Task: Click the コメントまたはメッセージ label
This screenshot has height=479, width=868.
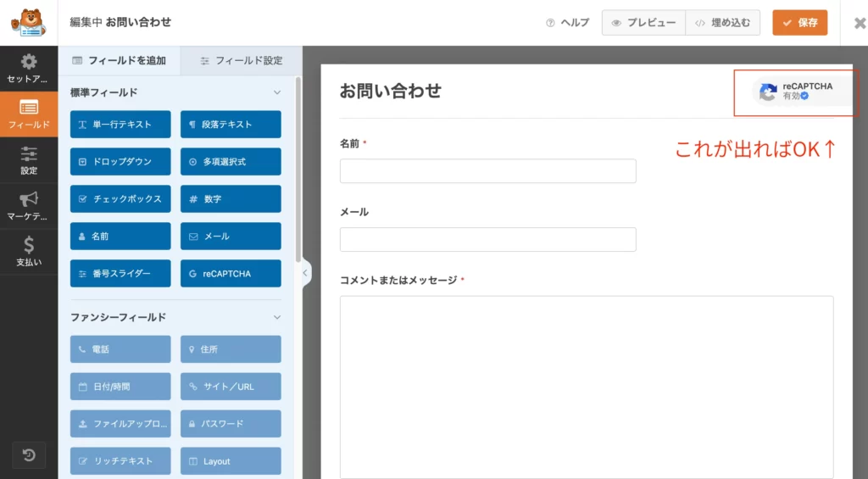Action: click(x=398, y=281)
